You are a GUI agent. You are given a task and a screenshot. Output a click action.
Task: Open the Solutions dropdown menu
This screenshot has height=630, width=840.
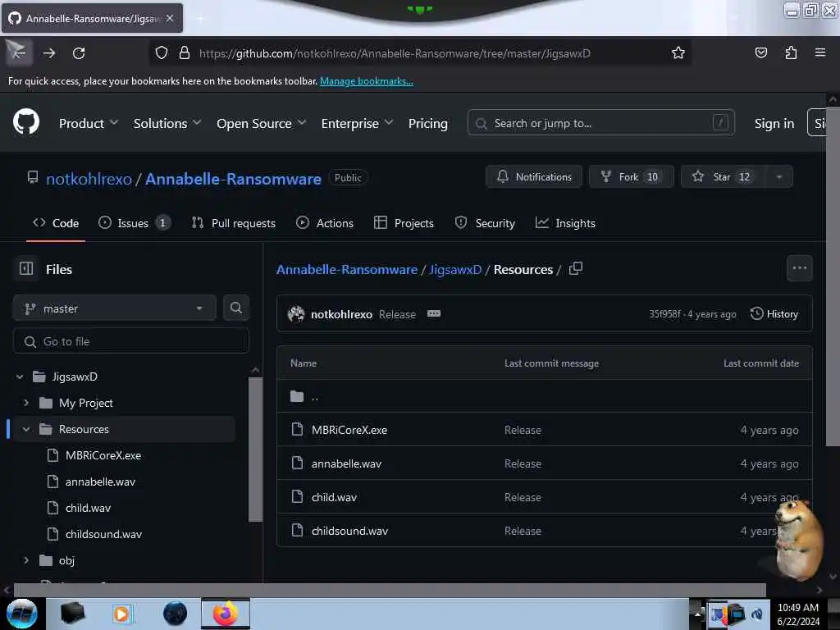[x=167, y=123]
